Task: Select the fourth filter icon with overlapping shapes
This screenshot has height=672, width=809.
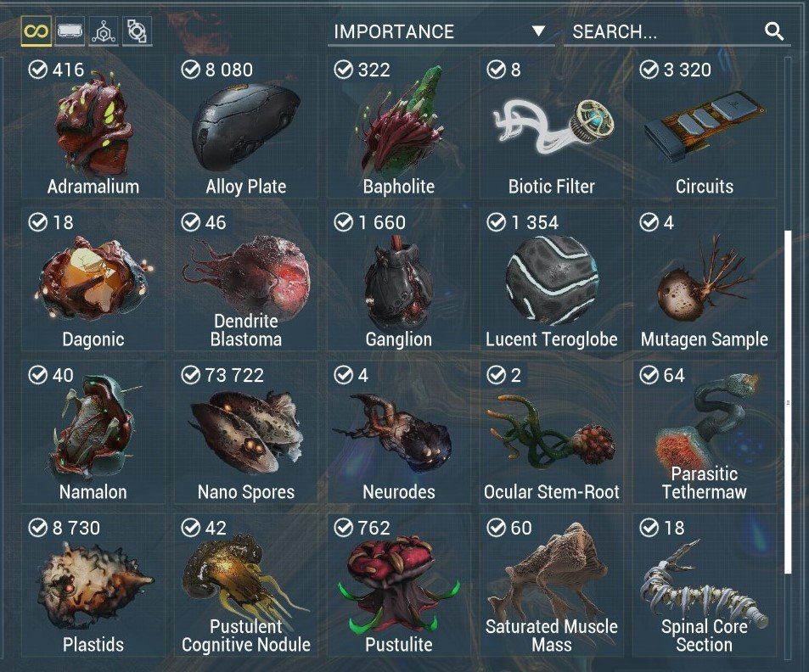Action: coord(137,31)
